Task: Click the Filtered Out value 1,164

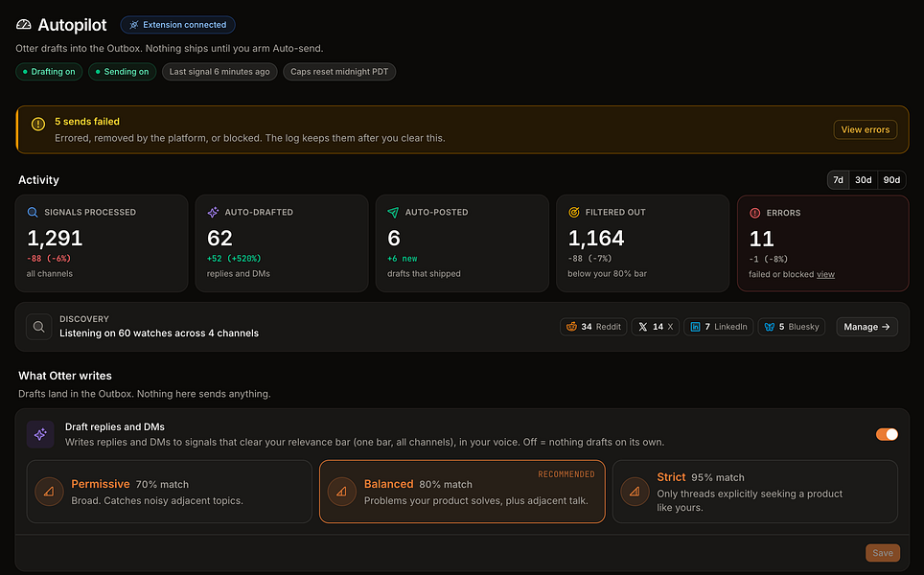Action: tap(596, 238)
